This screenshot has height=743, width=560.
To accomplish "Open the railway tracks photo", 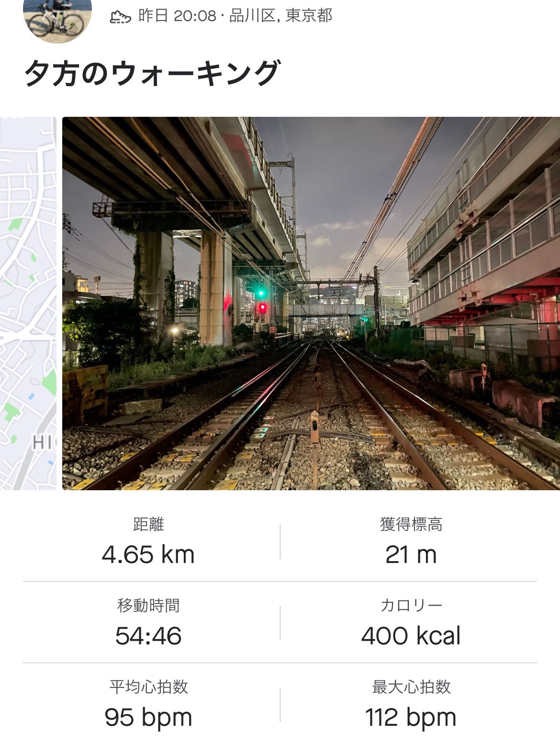I will click(311, 303).
